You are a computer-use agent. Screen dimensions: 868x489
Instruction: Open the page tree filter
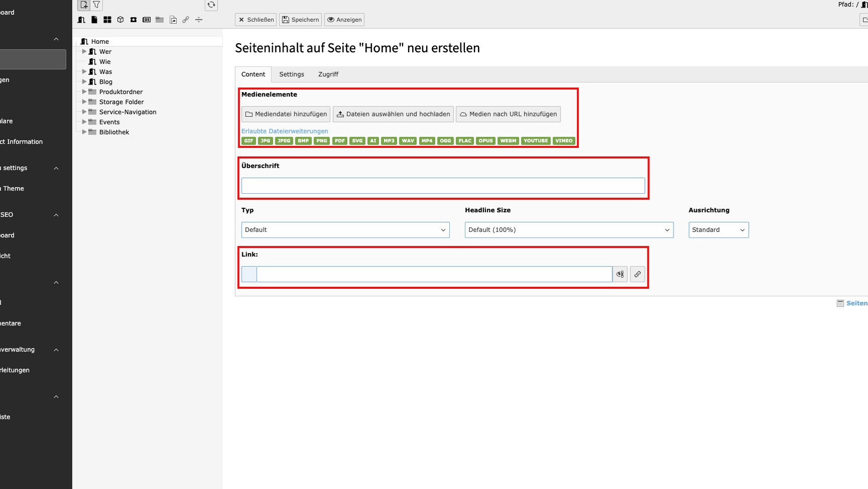(x=97, y=5)
